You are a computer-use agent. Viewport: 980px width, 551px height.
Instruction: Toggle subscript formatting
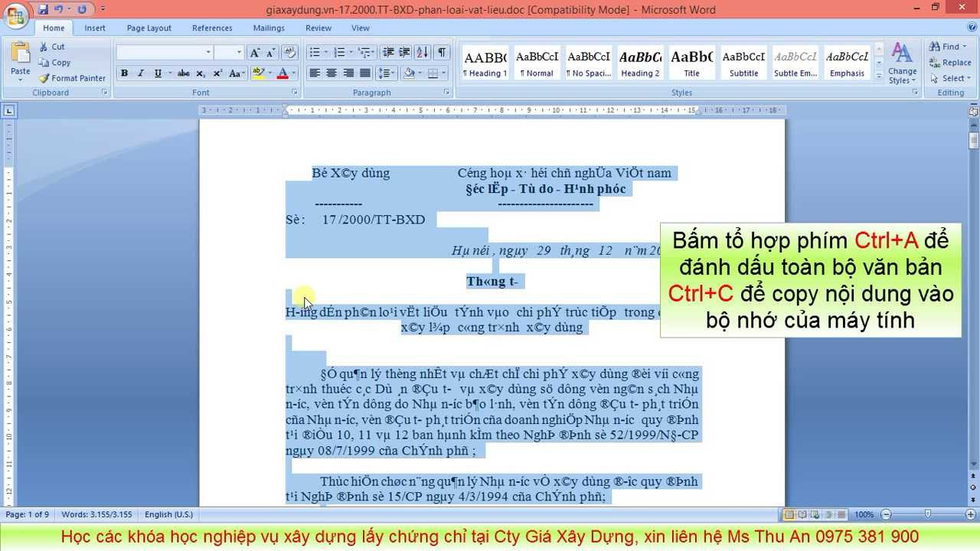tap(201, 73)
